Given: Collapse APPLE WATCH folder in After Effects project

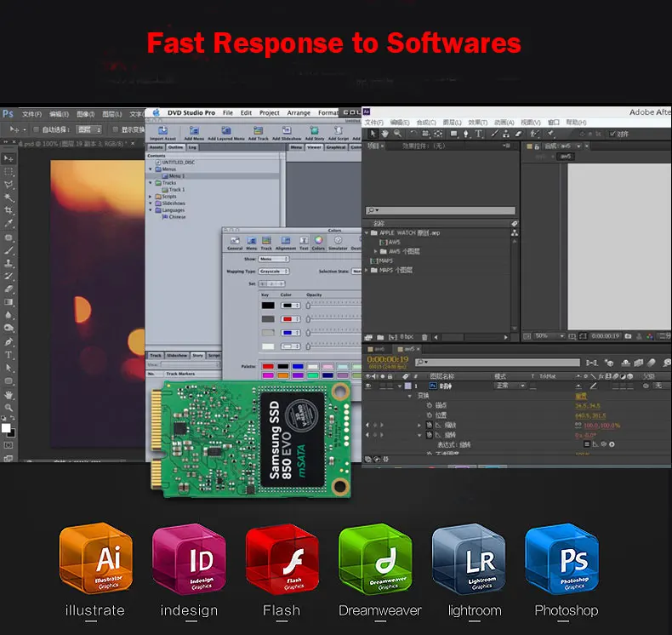Looking at the screenshot, I should click(367, 233).
